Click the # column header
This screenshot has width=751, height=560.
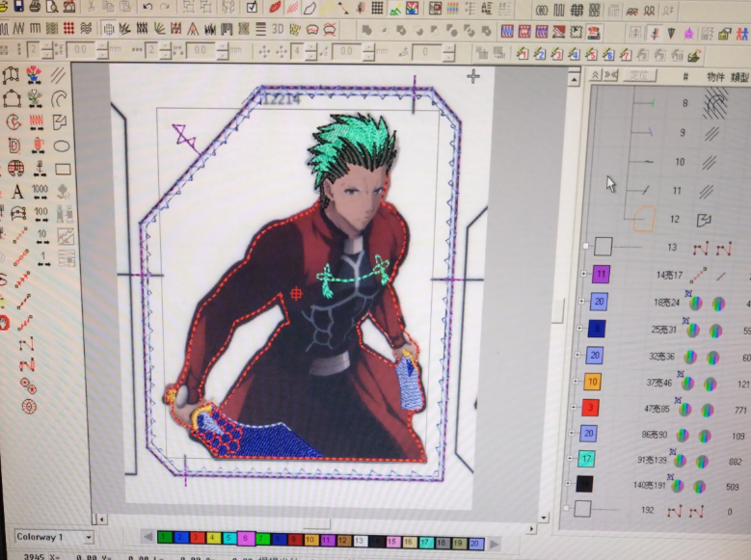(x=685, y=76)
